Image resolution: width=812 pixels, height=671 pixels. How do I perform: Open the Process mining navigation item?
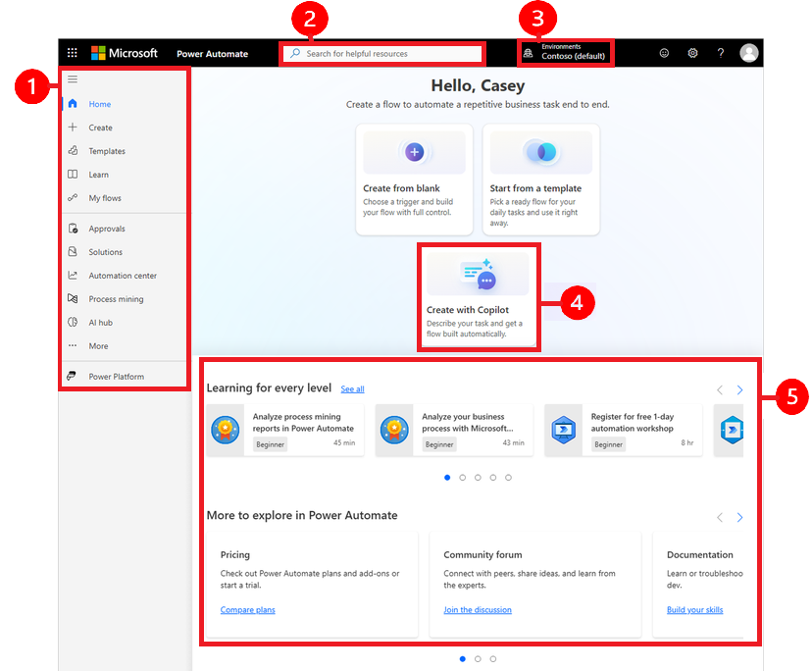tap(124, 299)
